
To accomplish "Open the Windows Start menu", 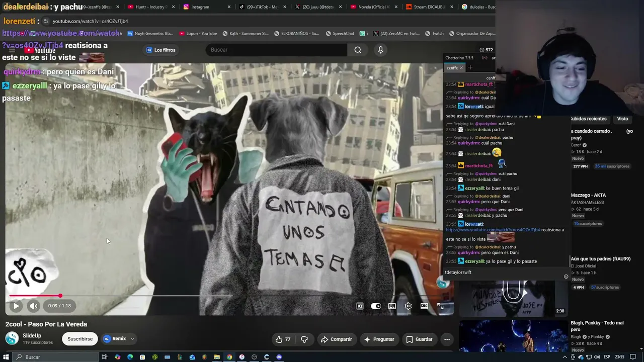I will tap(7, 357).
